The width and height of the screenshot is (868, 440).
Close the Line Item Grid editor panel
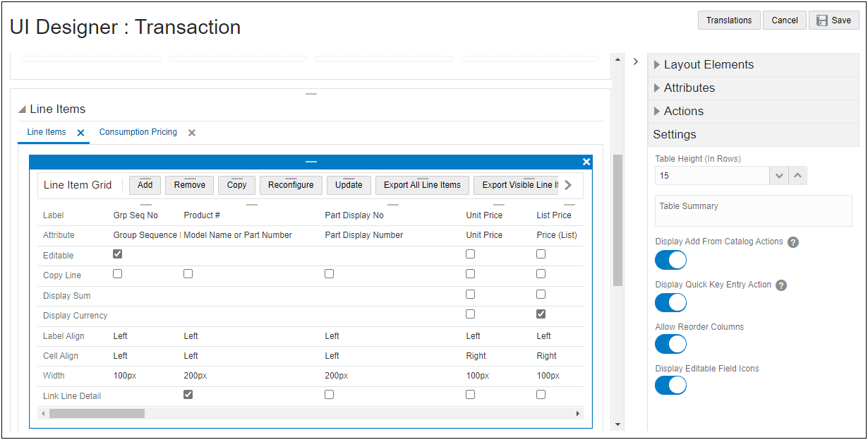click(x=586, y=161)
